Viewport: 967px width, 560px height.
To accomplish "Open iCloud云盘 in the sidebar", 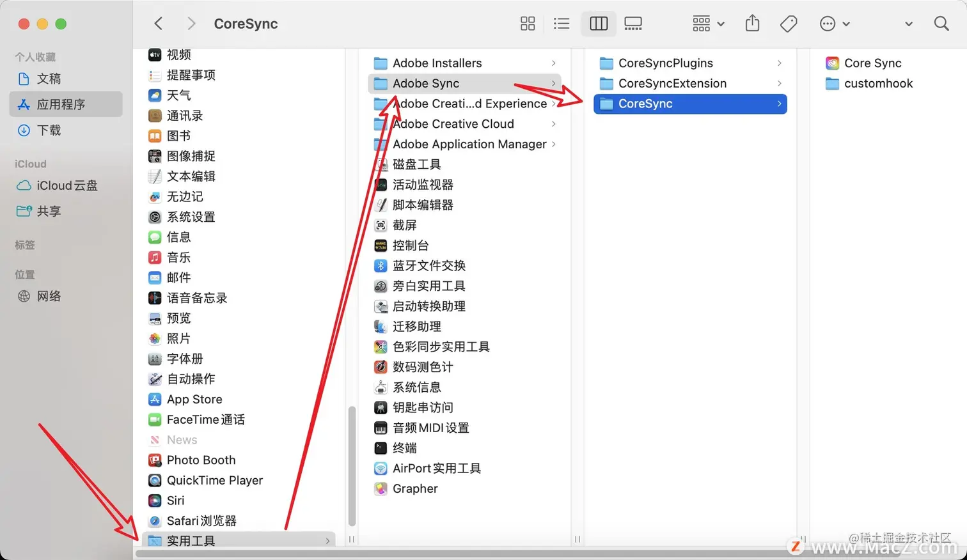I will click(x=67, y=185).
